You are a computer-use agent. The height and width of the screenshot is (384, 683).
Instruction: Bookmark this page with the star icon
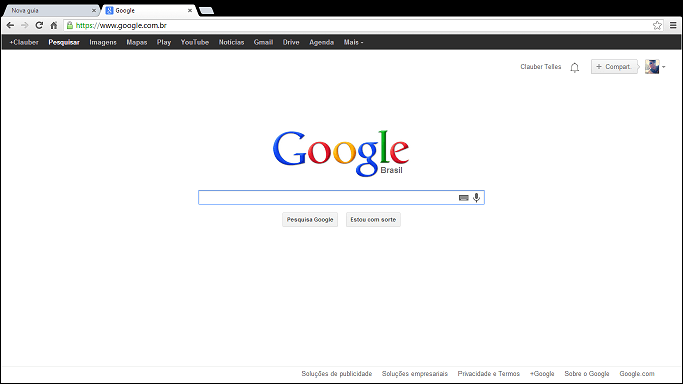[x=657, y=25]
